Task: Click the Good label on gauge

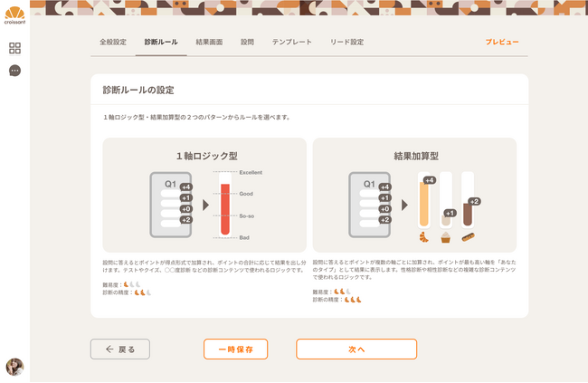Action: [246, 194]
